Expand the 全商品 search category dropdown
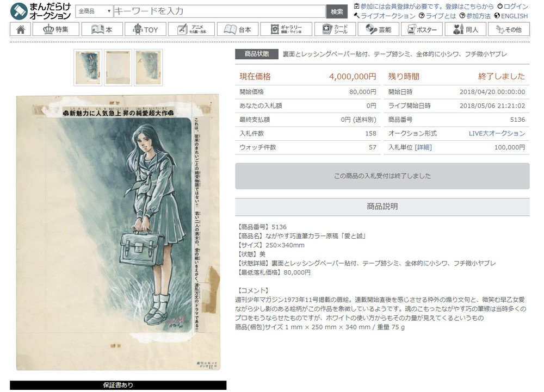 click(94, 11)
